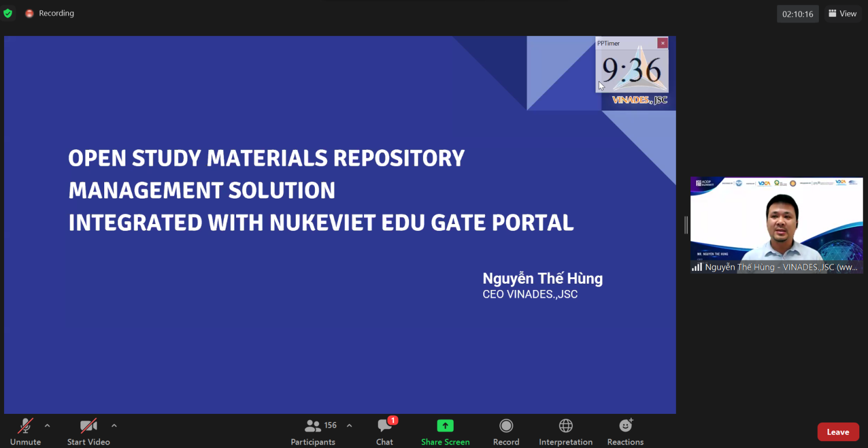Screen dimensions: 868x448
Task: Click the meeting timer 02:10:16
Action: click(798, 14)
